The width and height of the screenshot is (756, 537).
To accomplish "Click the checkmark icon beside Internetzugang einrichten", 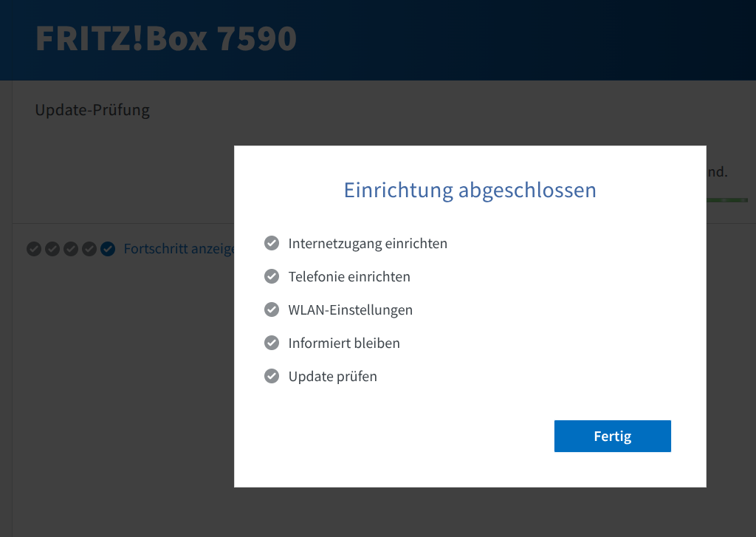I will (x=272, y=243).
